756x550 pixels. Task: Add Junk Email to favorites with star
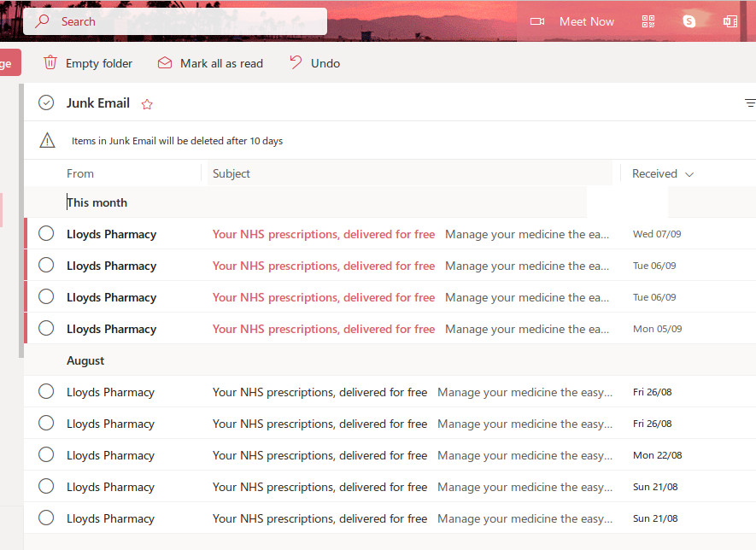tap(147, 104)
